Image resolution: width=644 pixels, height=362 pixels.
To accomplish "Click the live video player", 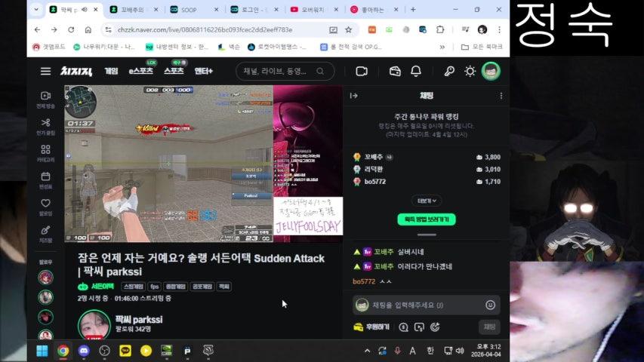I will pos(203,164).
